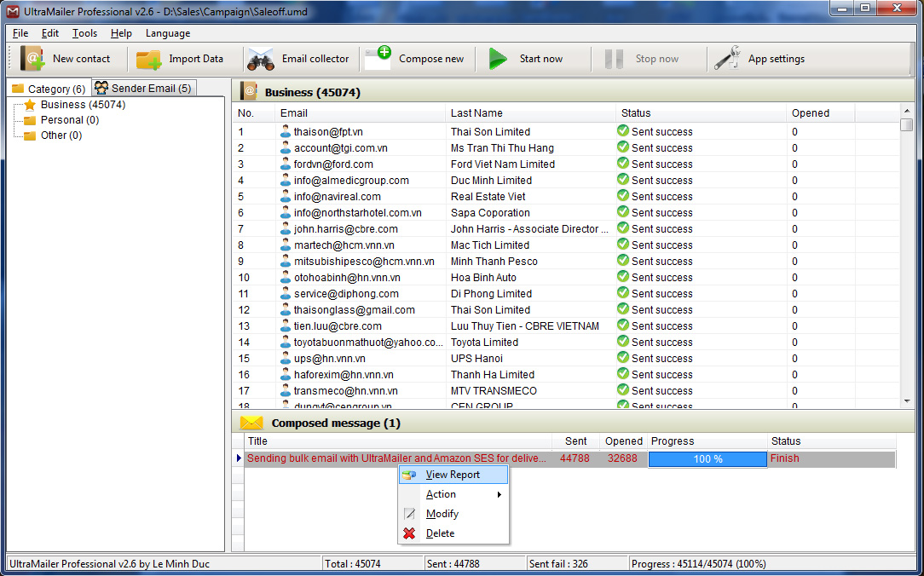Open Email collector binoculars icon

pyautogui.click(x=260, y=59)
